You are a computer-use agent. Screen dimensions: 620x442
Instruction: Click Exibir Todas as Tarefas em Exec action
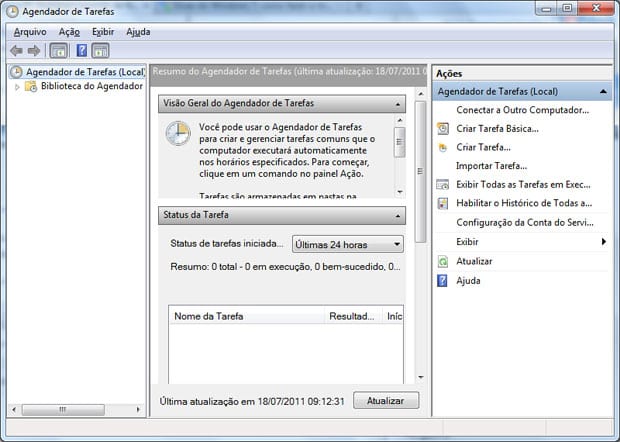(523, 185)
